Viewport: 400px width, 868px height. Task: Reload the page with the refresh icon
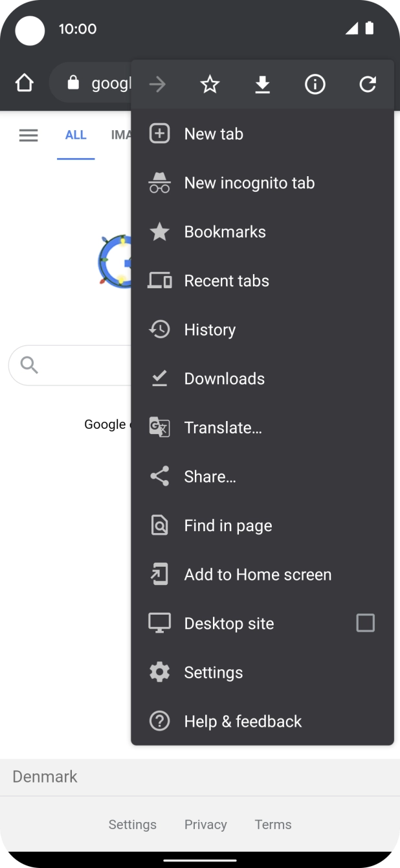coord(368,84)
